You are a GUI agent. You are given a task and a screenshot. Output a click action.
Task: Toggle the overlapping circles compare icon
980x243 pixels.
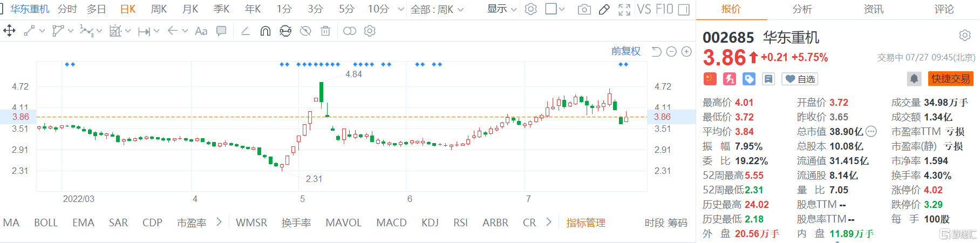350,31
